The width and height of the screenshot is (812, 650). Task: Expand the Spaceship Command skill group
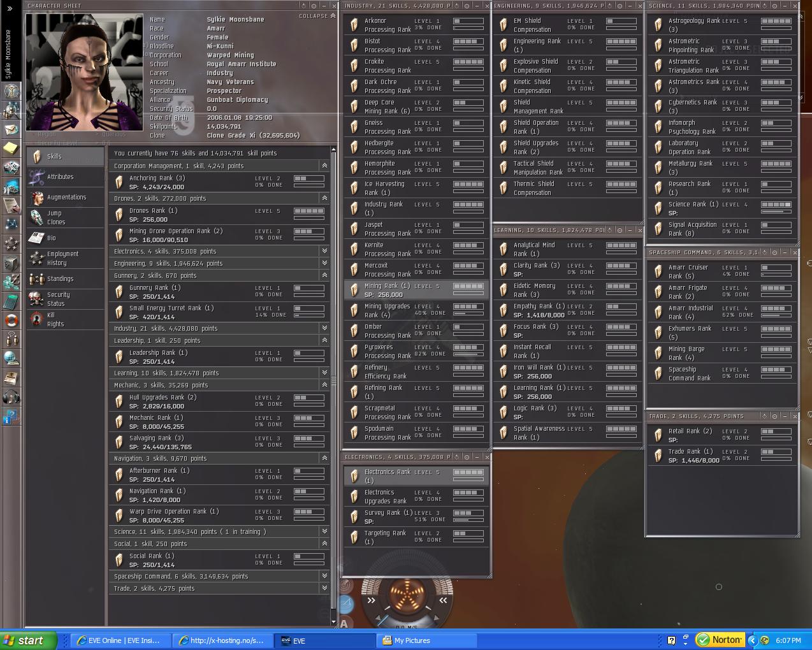point(324,576)
